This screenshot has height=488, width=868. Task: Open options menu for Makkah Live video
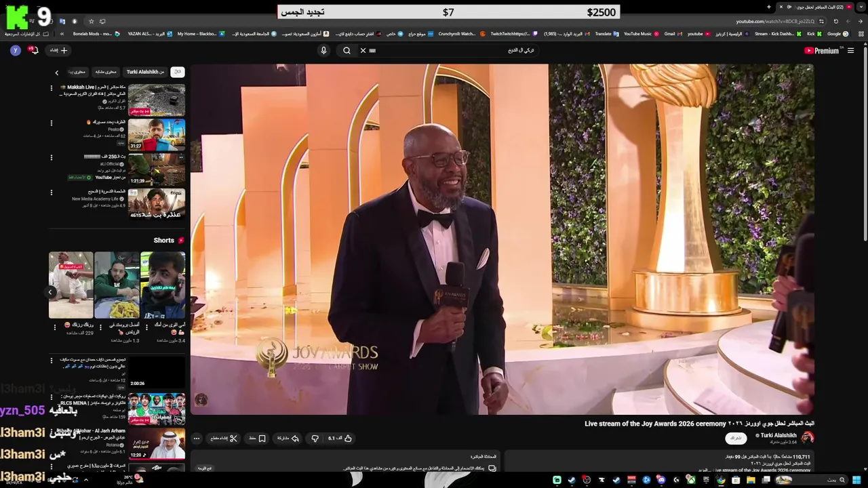pos(51,88)
